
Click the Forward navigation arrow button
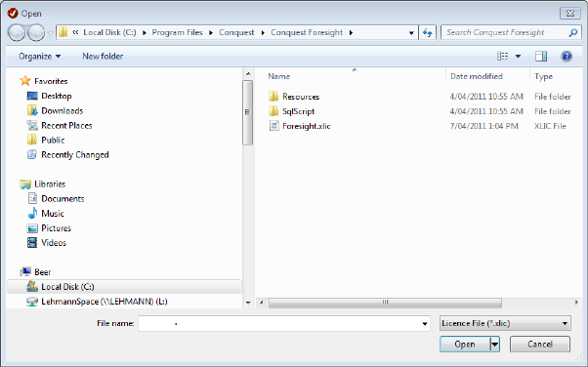coord(36,33)
